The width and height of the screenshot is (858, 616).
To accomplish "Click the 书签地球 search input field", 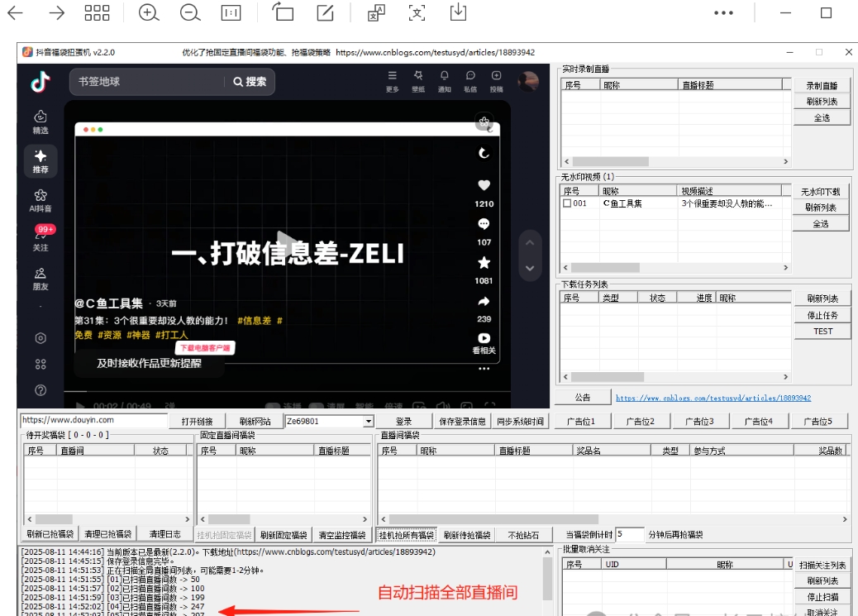I will click(146, 82).
